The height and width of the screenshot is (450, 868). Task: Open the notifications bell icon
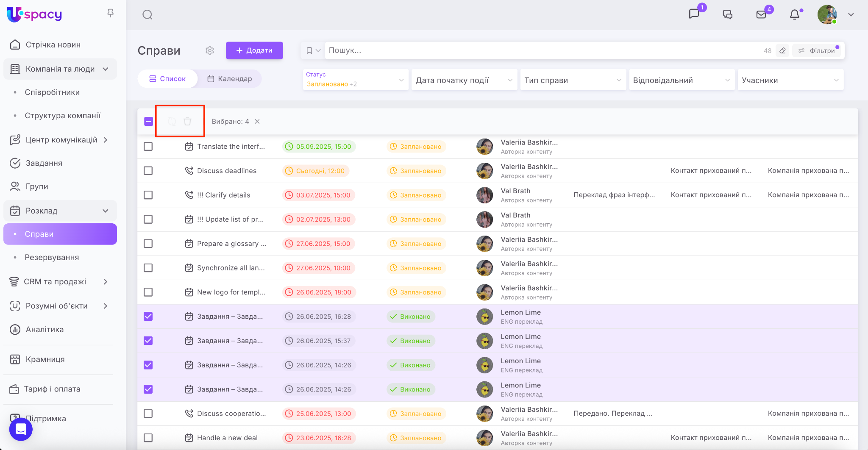795,15
